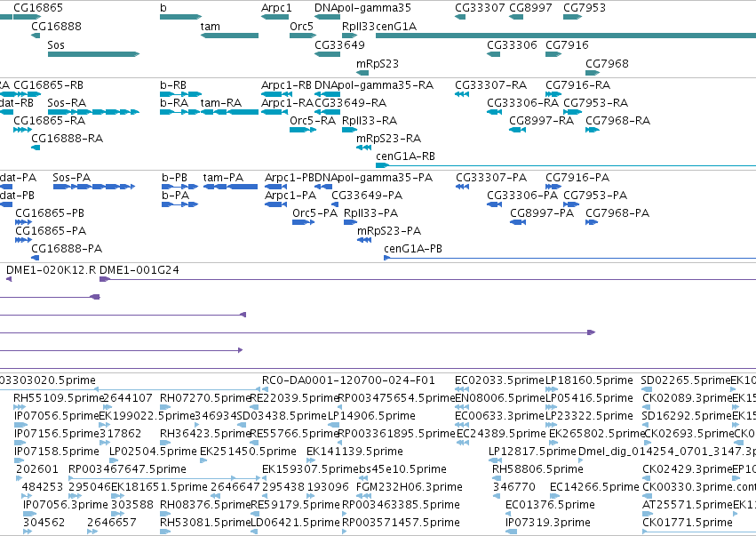Click the CG33307 gene label
Viewport: 756px width, 536px height.
481,8
